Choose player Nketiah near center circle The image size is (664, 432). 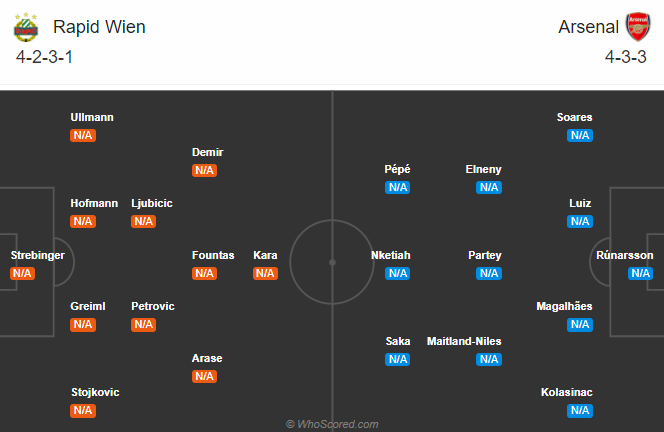390,255
